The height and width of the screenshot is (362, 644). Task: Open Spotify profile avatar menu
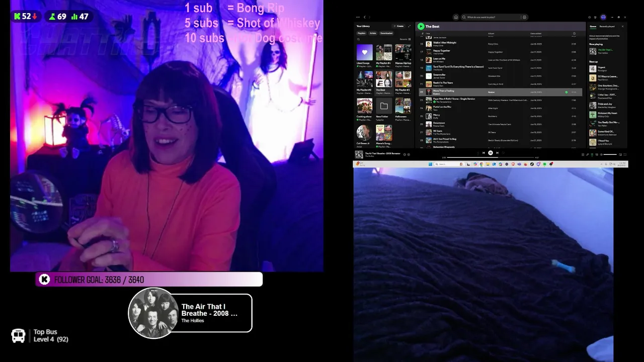click(x=603, y=17)
